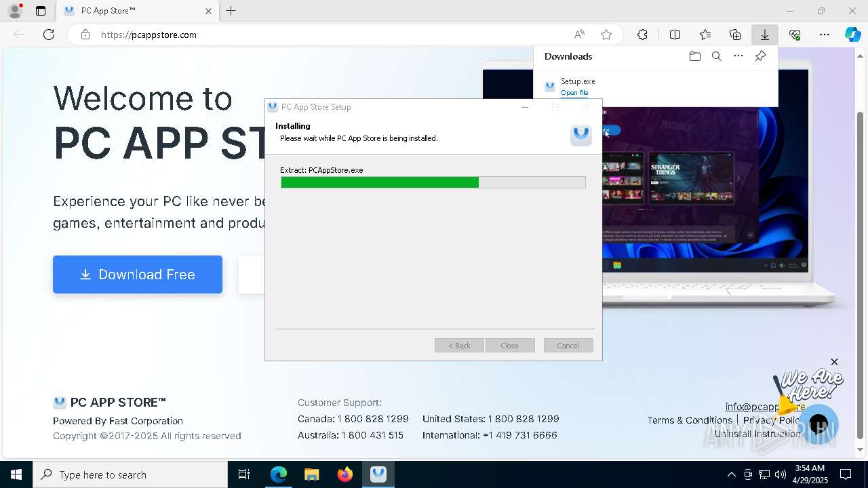This screenshot has height=488, width=868.
Task: Dismiss the We Are Here chat popup
Action: [x=834, y=362]
